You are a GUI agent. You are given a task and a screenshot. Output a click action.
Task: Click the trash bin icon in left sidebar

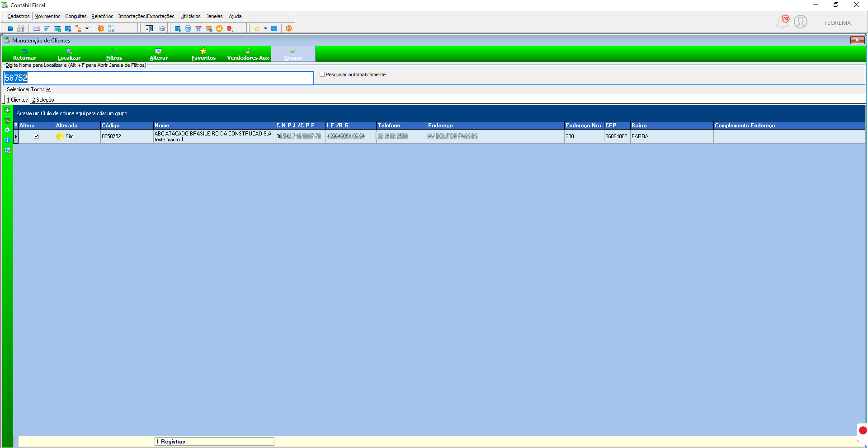(7, 121)
